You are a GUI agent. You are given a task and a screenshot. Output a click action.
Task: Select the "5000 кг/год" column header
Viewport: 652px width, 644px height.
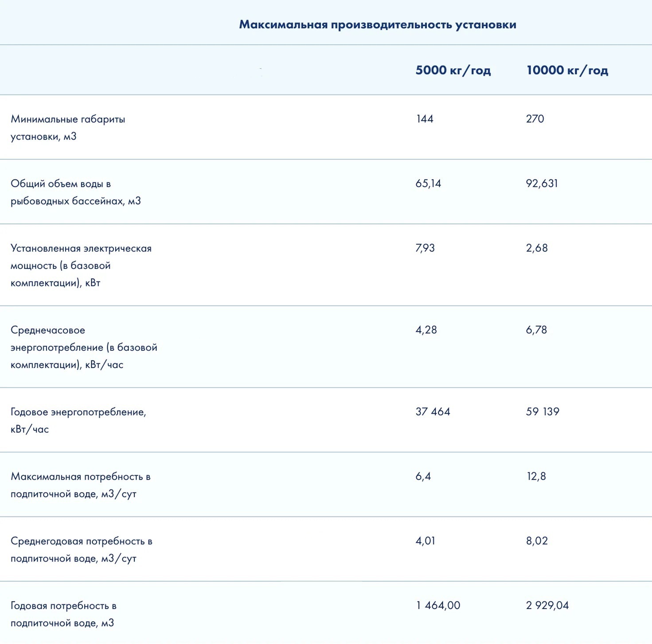click(453, 70)
